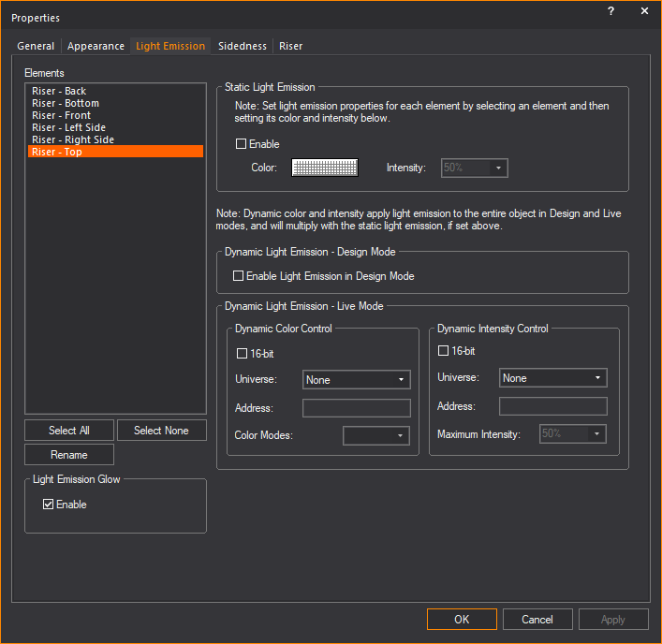The height and width of the screenshot is (644, 662).
Task: Click the static light Color swatch
Action: (x=325, y=168)
